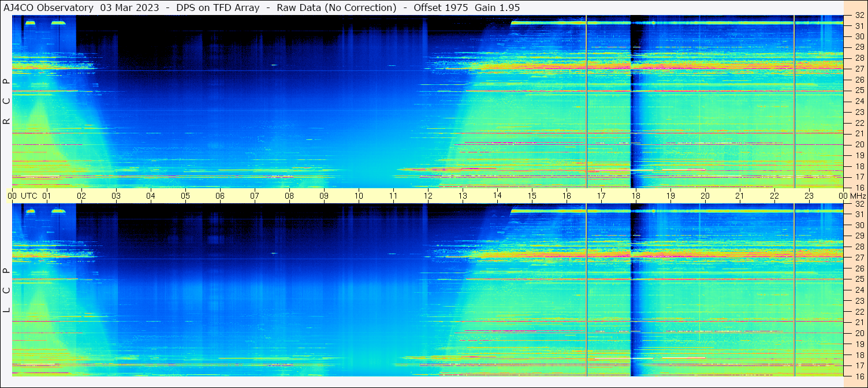This screenshot has height=388, width=868.
Task: Click the 07 hour tick on time axis
Action: (255, 196)
